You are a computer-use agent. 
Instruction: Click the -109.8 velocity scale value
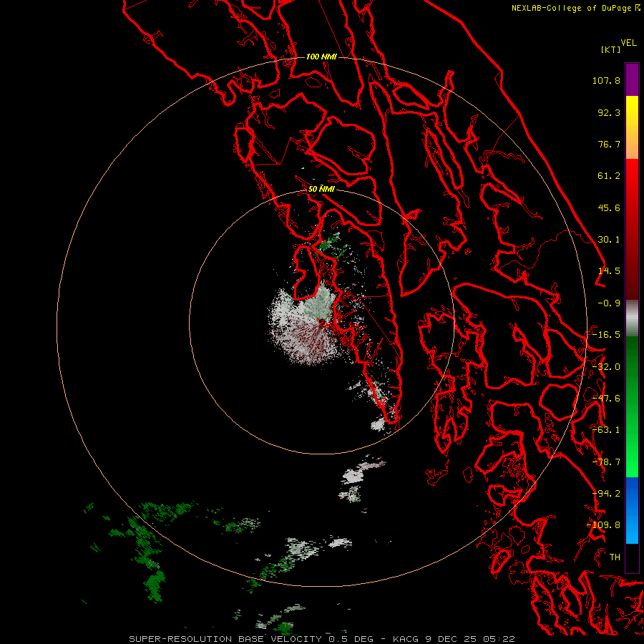tap(604, 525)
